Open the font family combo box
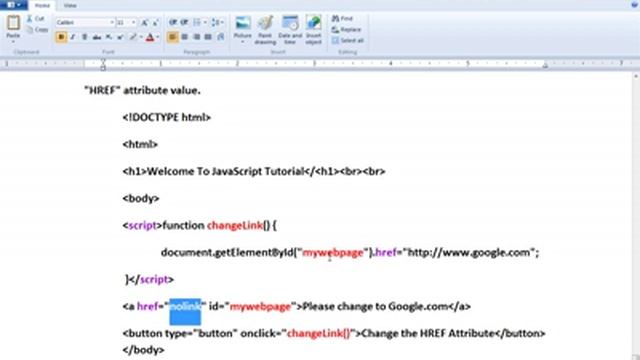 85,22
